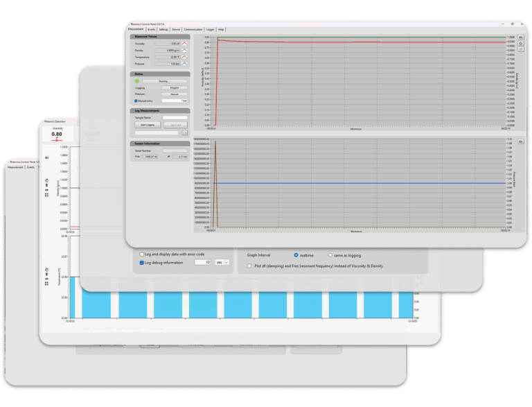The width and height of the screenshot is (532, 407).
Task: Click the Measured Values panel header
Action: pyautogui.click(x=160, y=36)
